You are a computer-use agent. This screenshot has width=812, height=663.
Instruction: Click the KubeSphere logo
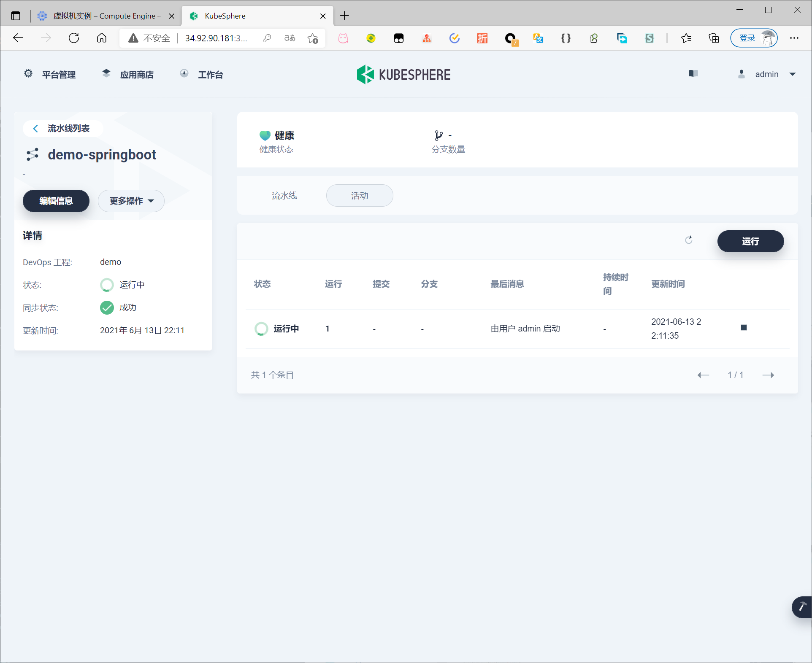(403, 75)
